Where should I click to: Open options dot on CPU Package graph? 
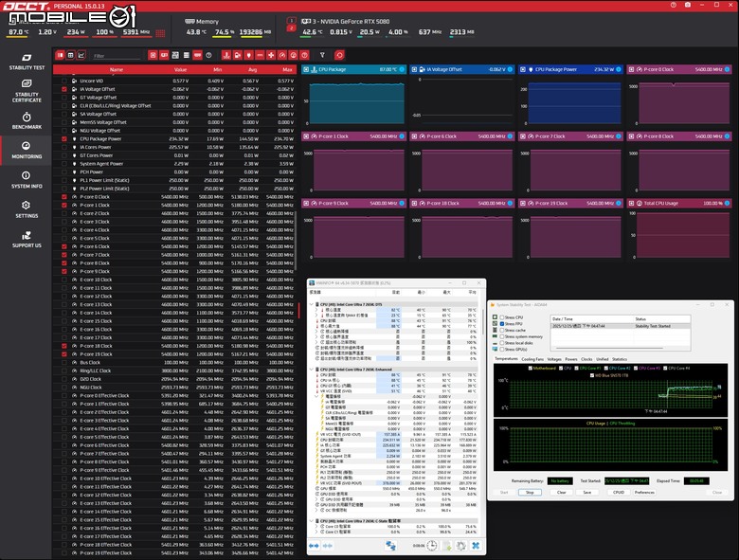[402, 69]
